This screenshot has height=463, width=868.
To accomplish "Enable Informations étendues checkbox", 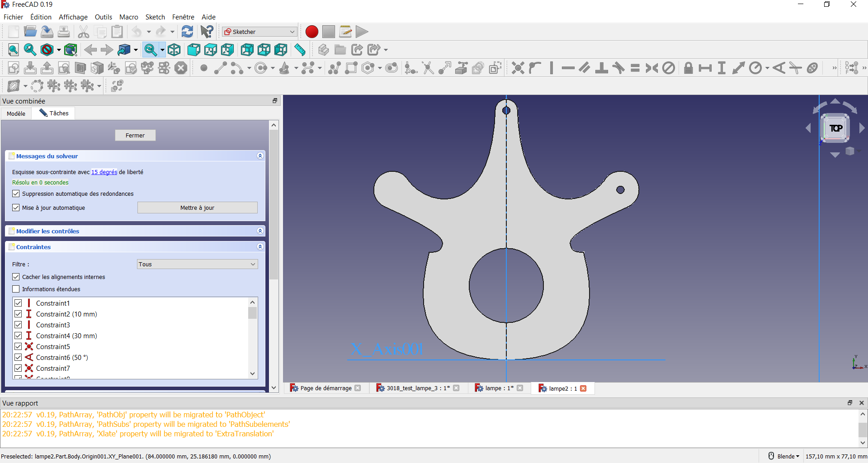I will (16, 289).
